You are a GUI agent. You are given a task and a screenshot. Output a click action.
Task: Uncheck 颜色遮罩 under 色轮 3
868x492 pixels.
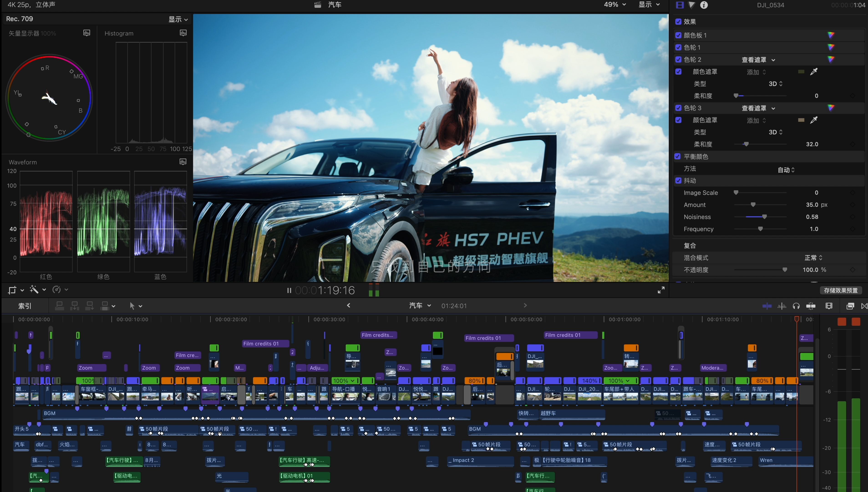click(x=678, y=120)
